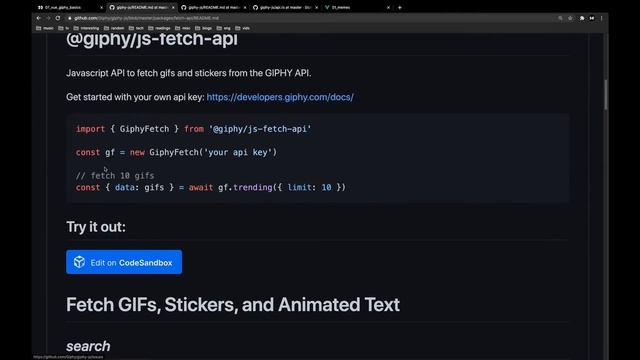Image resolution: width=640 pixels, height=360 pixels.
Task: Click the zoom magnifier icon in address bar
Action: point(560,18)
